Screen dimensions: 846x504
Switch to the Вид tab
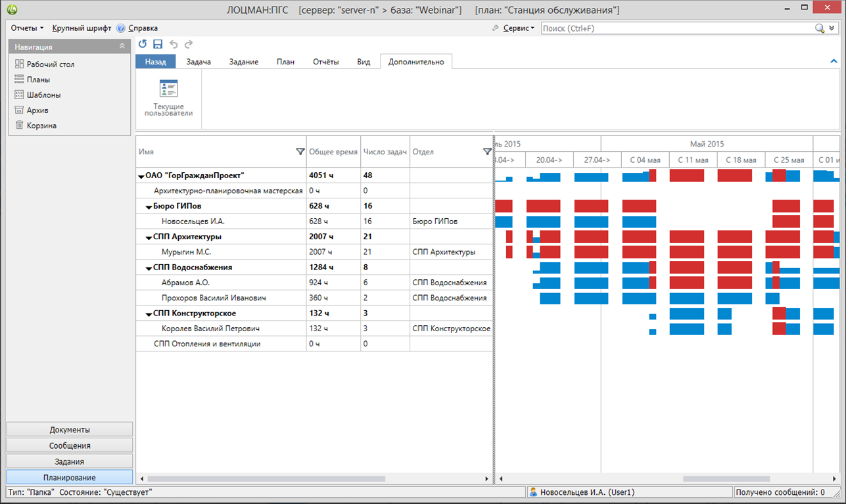tap(364, 61)
